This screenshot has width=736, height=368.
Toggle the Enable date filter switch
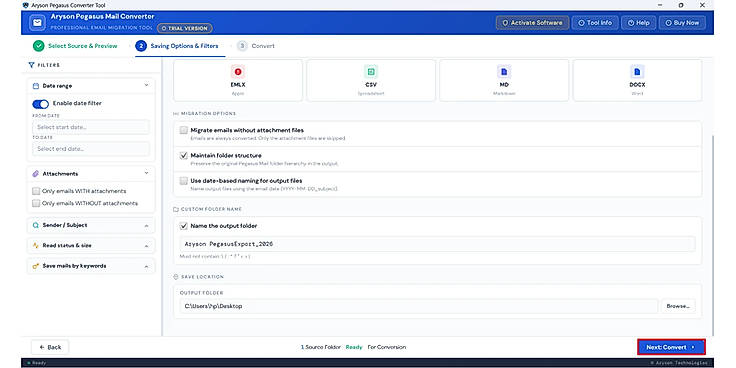(40, 104)
